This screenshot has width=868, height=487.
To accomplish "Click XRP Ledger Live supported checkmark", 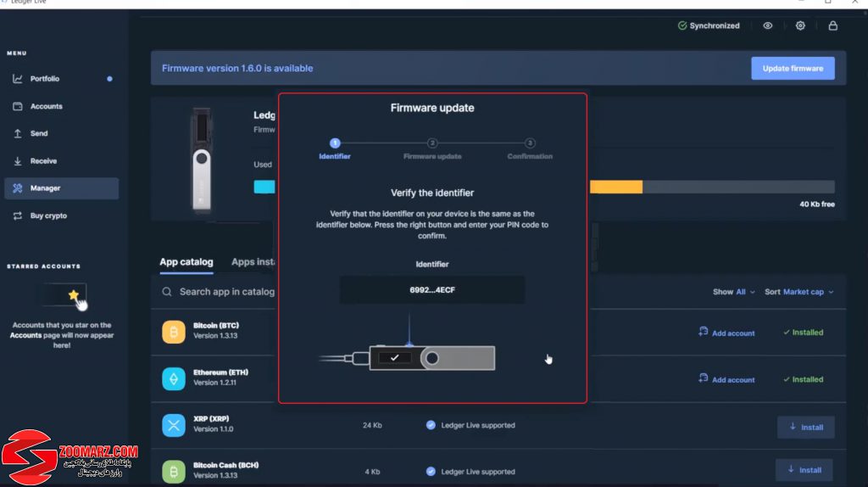I will coord(431,425).
